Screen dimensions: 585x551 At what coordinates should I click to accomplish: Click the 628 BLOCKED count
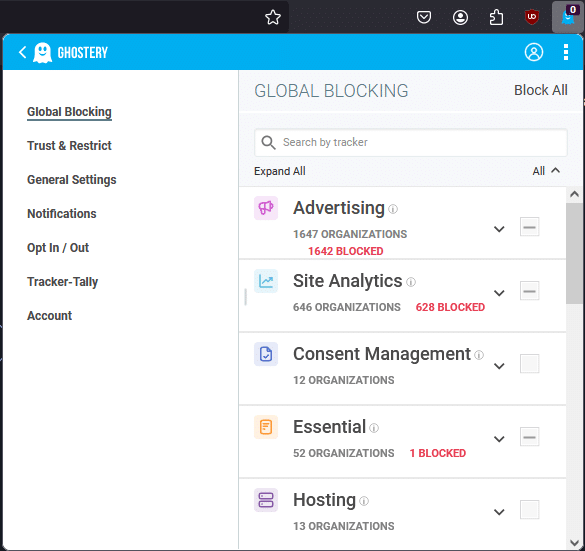pos(450,307)
